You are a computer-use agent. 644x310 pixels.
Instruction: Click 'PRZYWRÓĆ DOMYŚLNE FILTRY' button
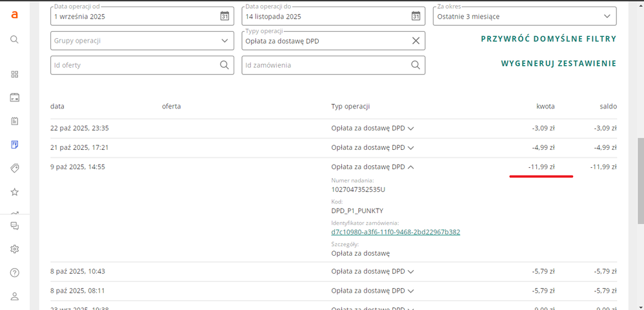[548, 39]
